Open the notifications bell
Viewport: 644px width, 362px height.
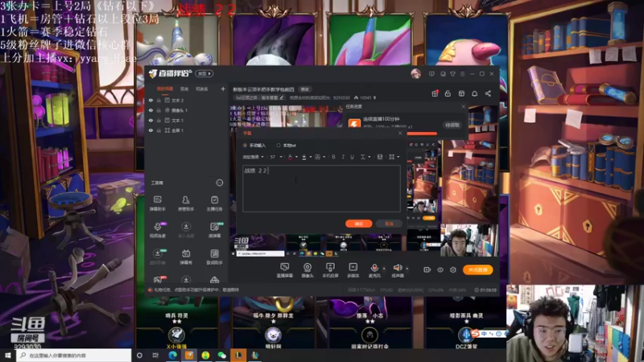pyautogui.click(x=474, y=93)
